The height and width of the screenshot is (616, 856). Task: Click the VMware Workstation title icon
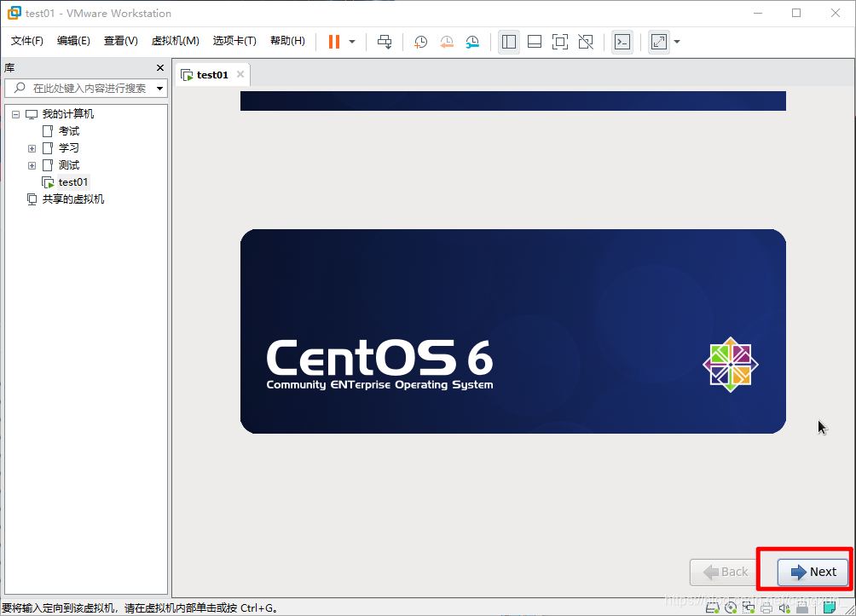[x=14, y=13]
